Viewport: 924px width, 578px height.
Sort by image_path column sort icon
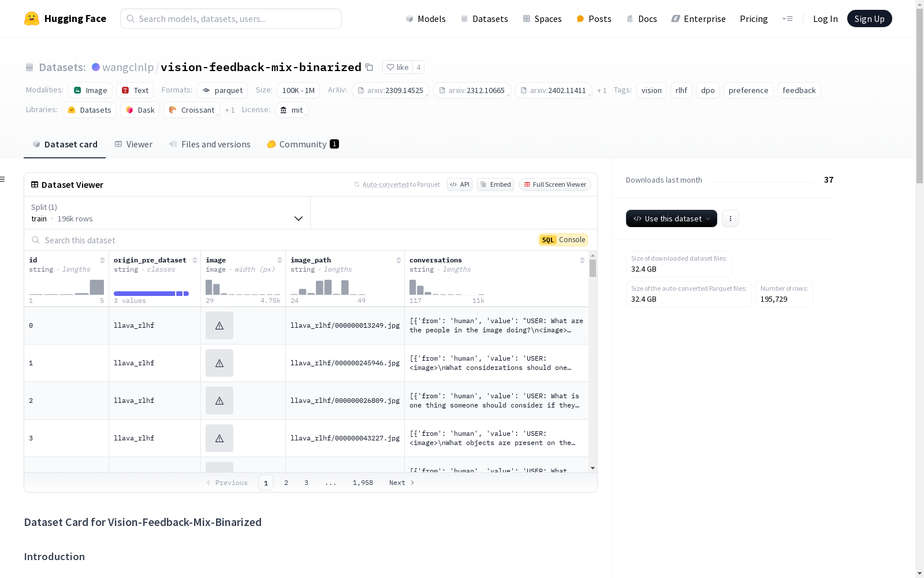(x=398, y=260)
